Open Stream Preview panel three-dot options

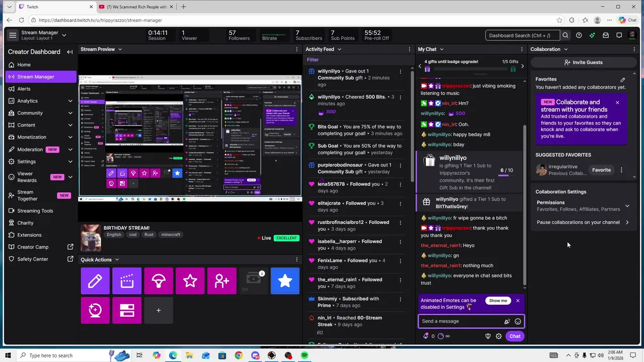point(297,49)
